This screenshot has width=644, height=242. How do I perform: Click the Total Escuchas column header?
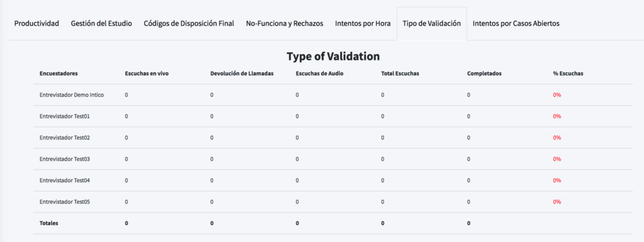pyautogui.click(x=399, y=74)
